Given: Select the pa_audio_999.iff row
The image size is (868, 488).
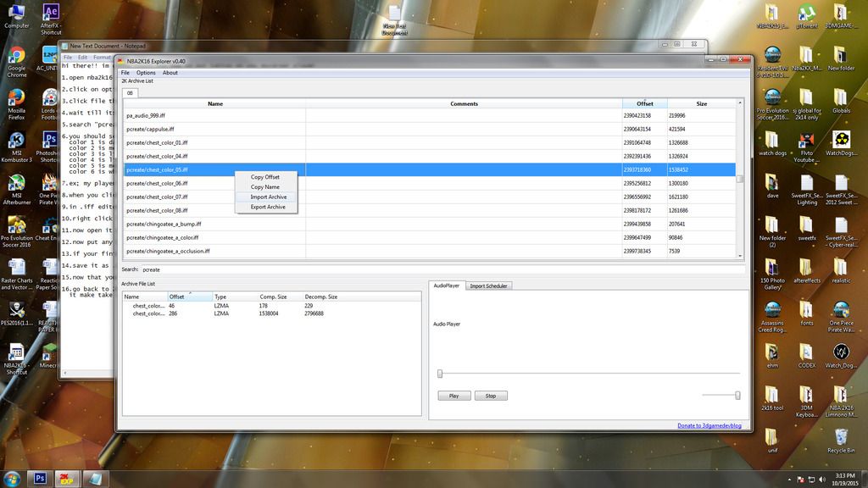Looking at the screenshot, I should point(430,115).
